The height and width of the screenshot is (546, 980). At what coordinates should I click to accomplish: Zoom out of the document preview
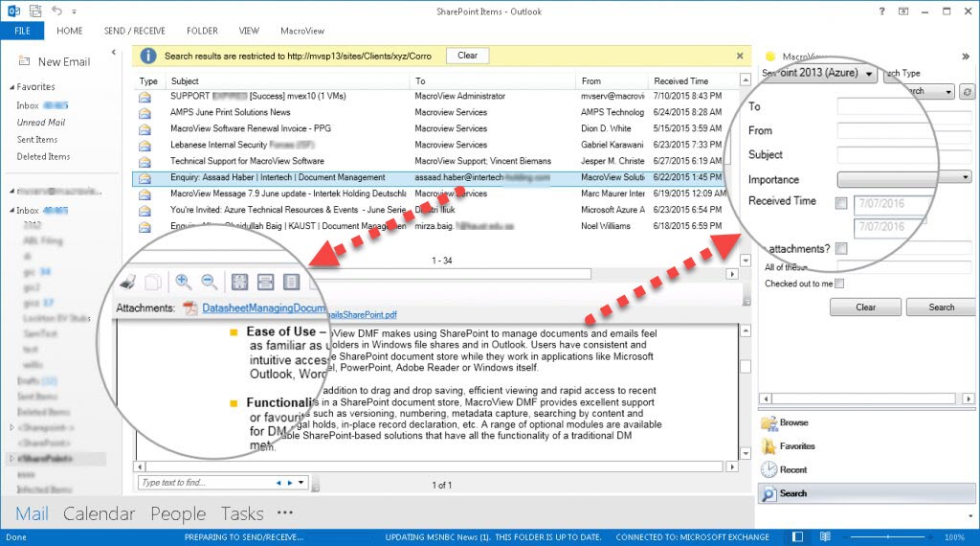tap(210, 282)
